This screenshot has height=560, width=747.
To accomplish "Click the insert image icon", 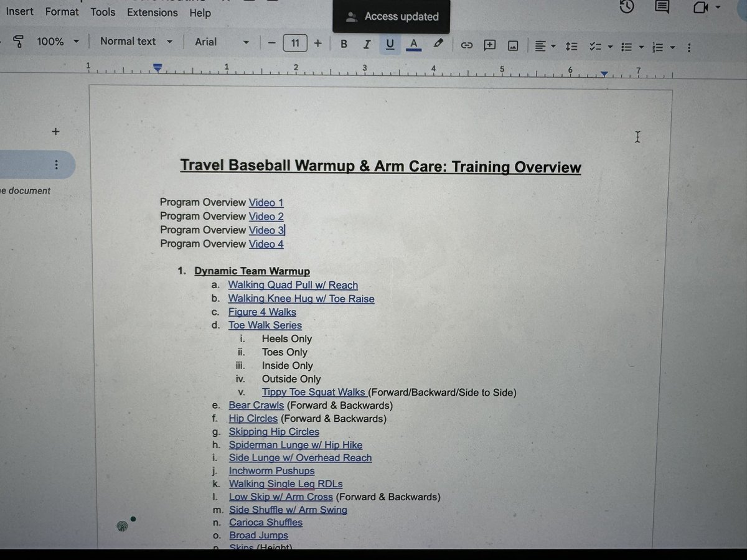I will [x=513, y=45].
